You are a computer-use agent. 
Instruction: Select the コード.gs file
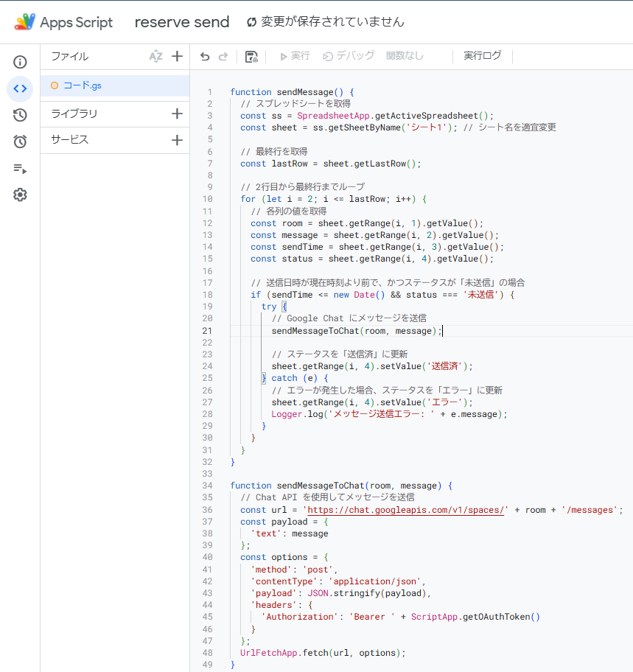(x=115, y=85)
